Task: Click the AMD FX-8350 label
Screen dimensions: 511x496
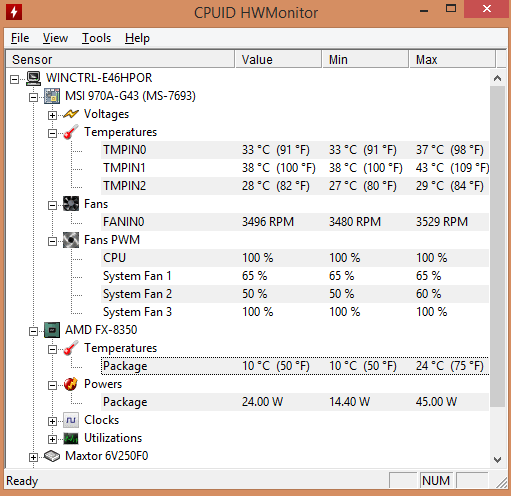Action: pyautogui.click(x=101, y=330)
